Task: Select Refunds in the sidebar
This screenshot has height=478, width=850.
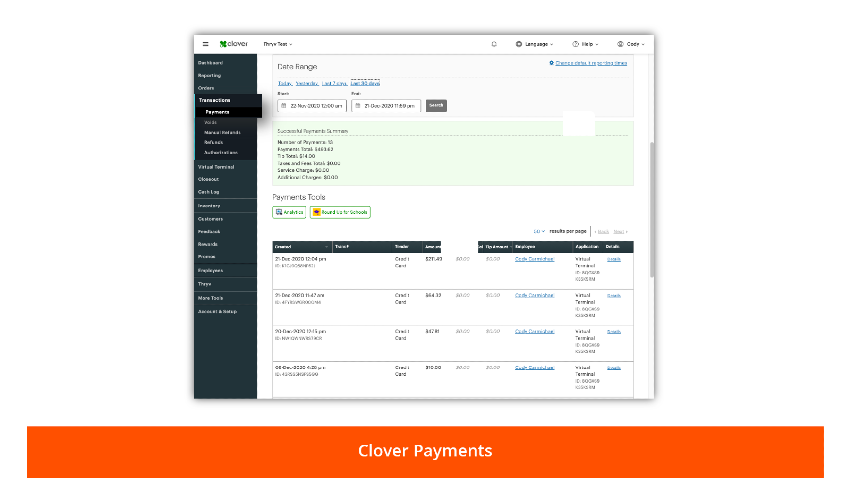Action: click(x=213, y=142)
